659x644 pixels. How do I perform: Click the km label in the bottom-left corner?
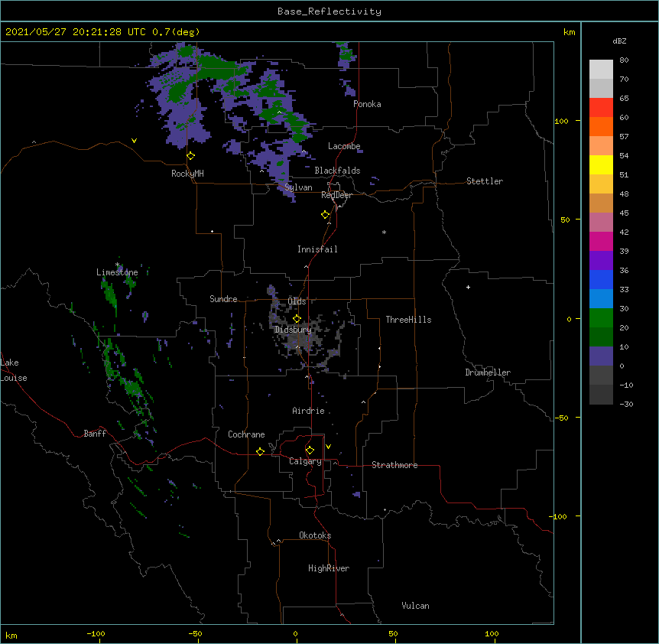click(11, 636)
